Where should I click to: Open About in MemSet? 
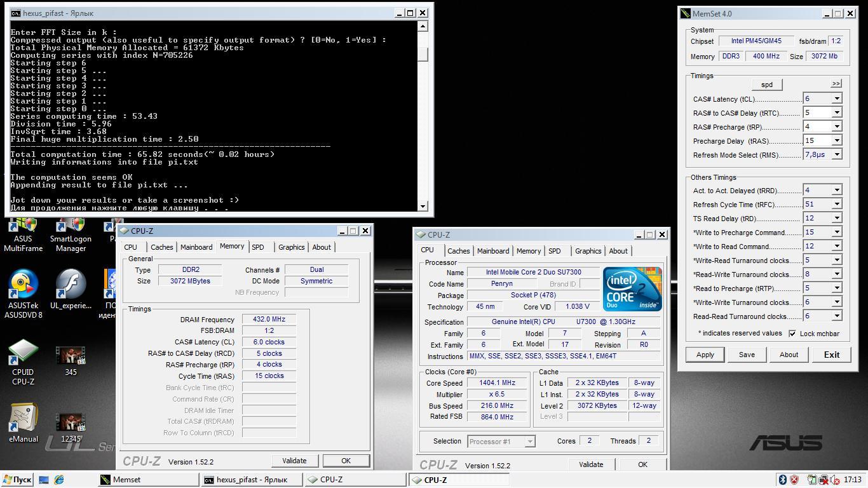tap(789, 355)
